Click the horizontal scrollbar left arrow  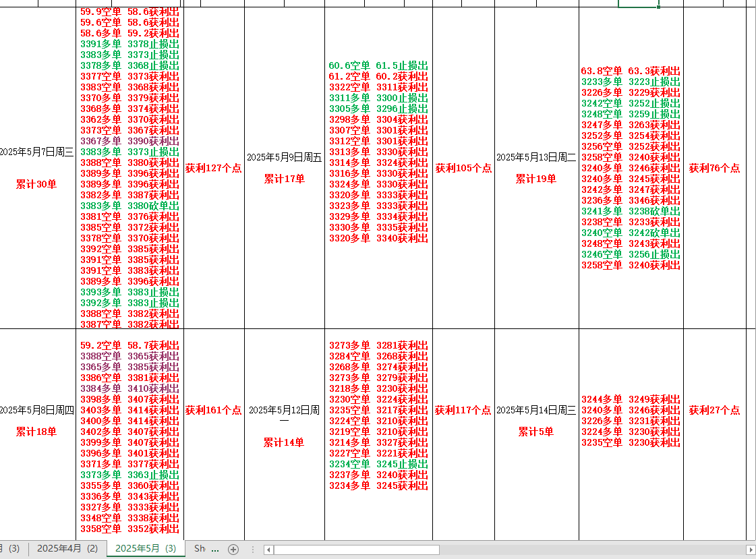[268, 550]
